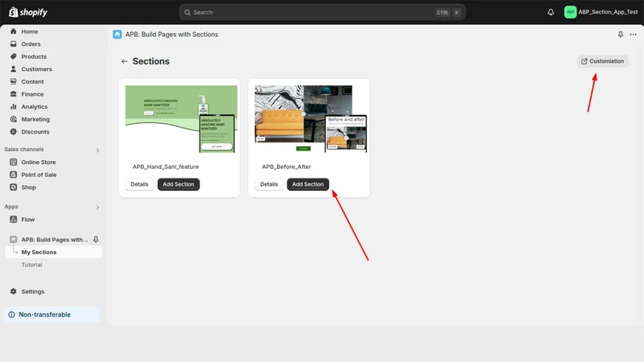Click the APB app icon in sidebar

tap(13, 239)
